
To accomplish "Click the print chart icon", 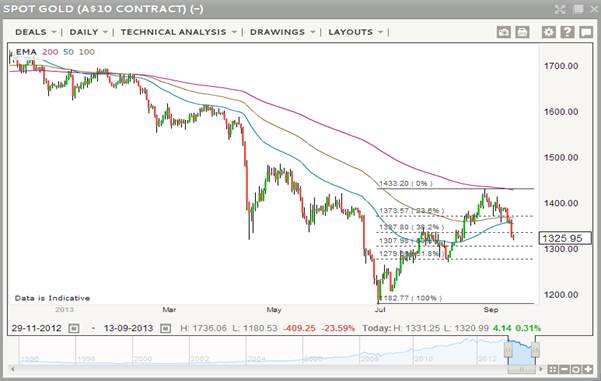I will point(522,32).
